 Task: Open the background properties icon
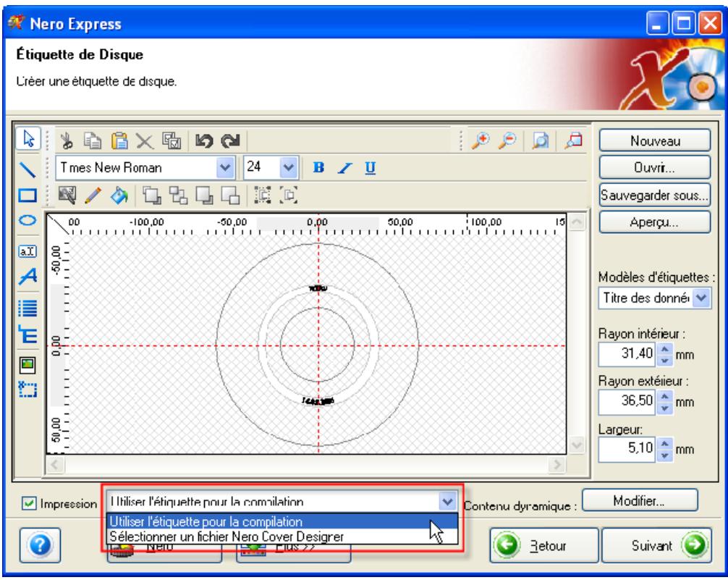[67, 196]
